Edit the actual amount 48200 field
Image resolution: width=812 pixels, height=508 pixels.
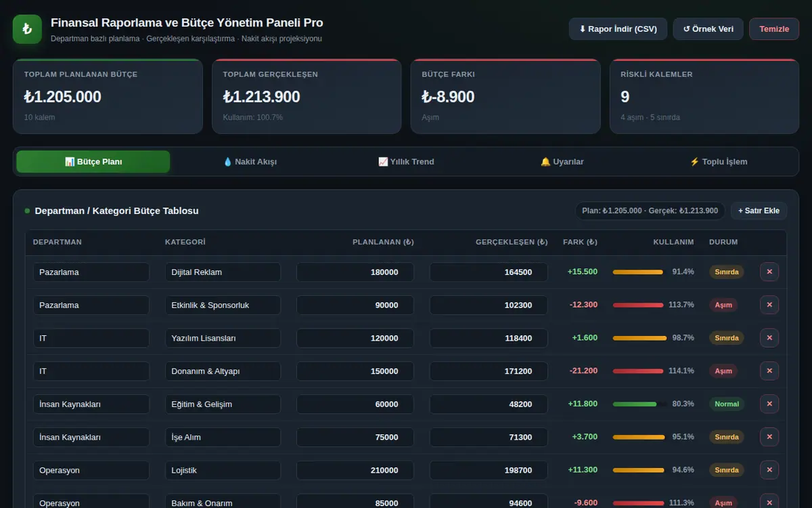(489, 404)
